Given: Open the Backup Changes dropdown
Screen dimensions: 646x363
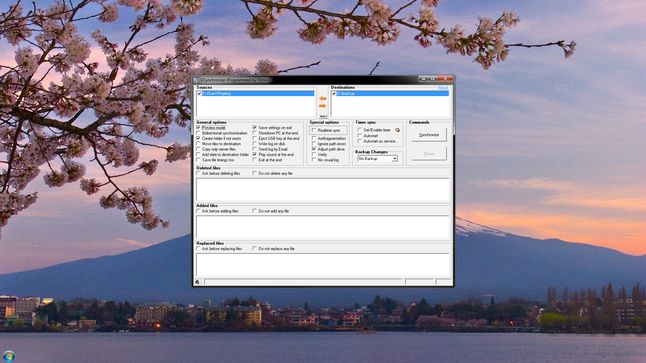Looking at the screenshot, I should coord(377,159).
